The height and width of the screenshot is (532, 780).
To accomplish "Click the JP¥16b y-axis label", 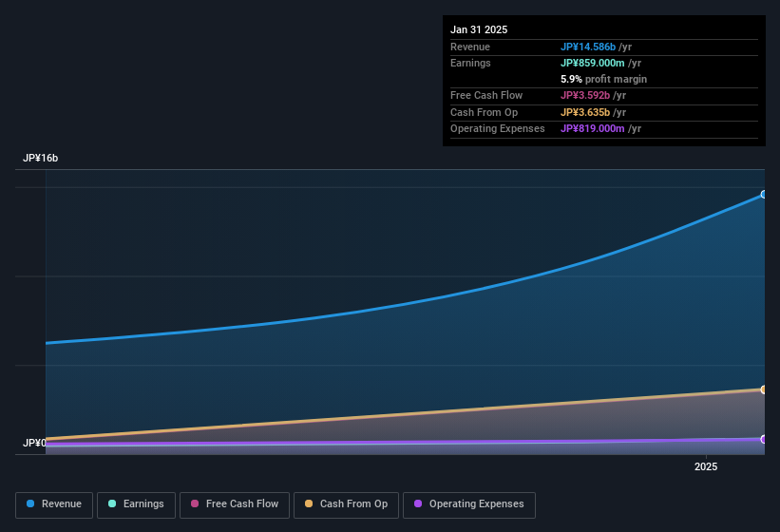I will tap(40, 158).
